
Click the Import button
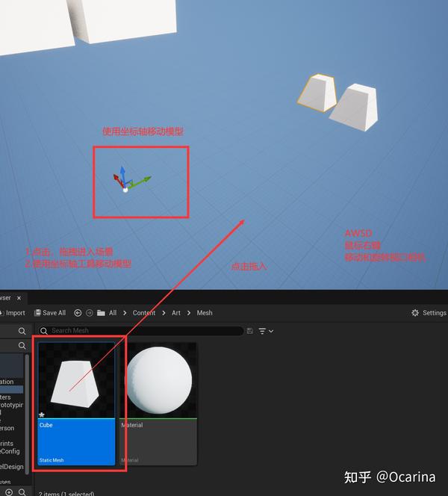pyautogui.click(x=13, y=313)
